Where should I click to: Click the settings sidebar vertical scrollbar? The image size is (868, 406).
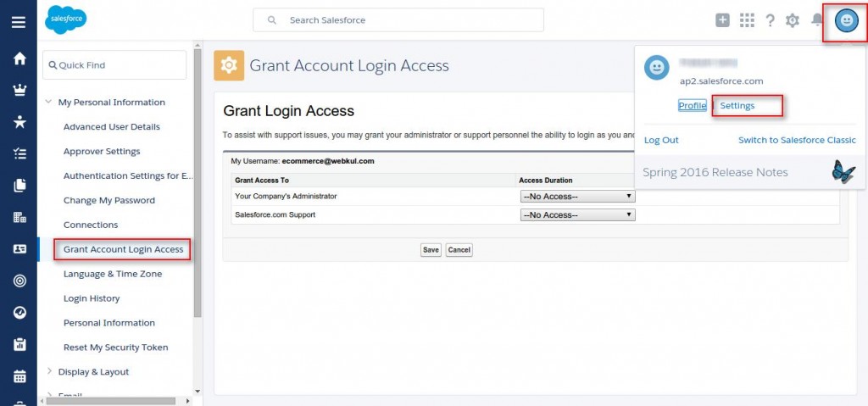(198, 183)
